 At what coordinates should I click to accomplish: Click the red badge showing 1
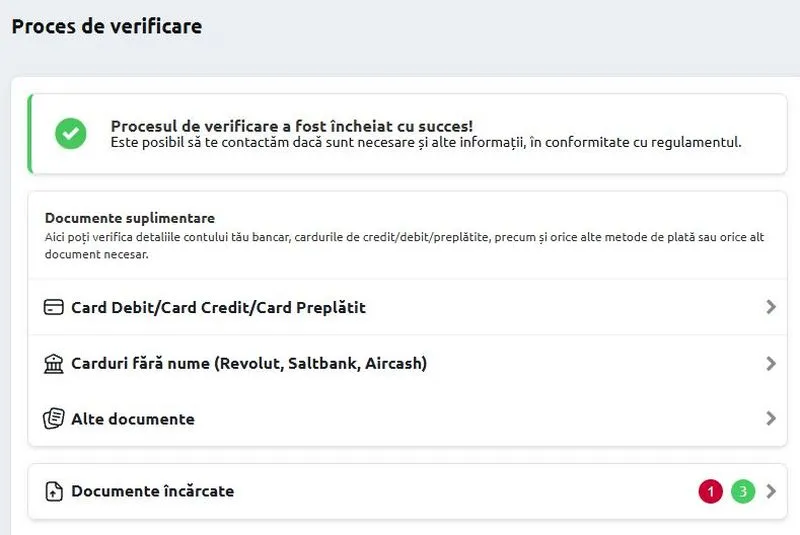(710, 491)
